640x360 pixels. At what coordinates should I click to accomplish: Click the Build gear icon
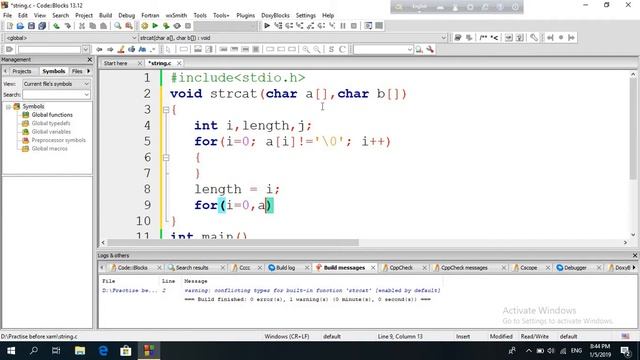144,26
